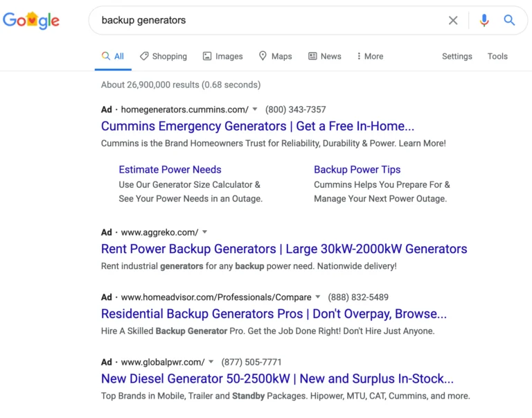The image size is (532, 418).
Task: Open the Maps tab
Action: (x=275, y=56)
